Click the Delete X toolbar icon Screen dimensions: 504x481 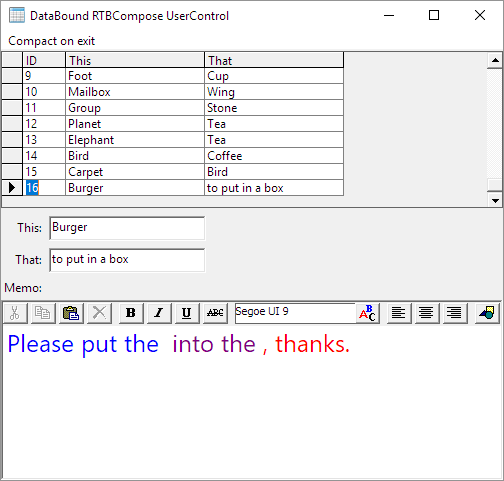99,313
